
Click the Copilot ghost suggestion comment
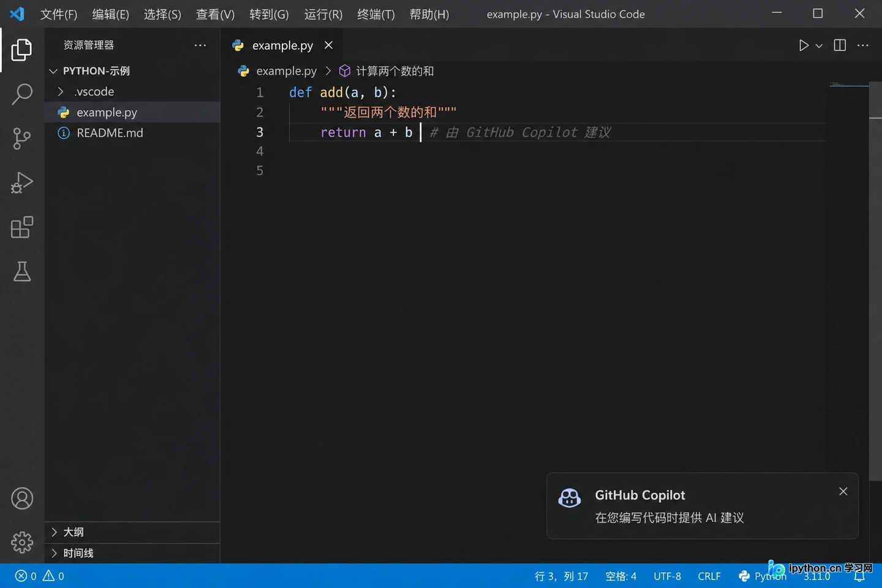pos(520,132)
